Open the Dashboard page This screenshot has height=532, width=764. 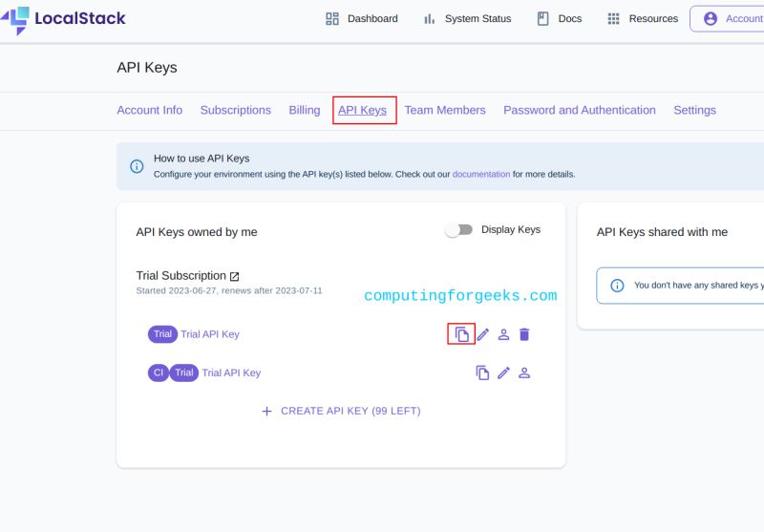[362, 18]
